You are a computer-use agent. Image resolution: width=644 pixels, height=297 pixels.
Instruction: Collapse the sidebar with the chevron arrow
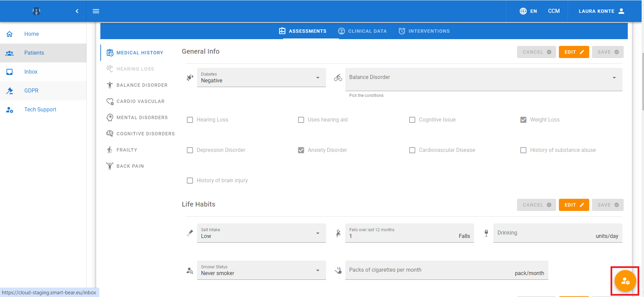77,11
